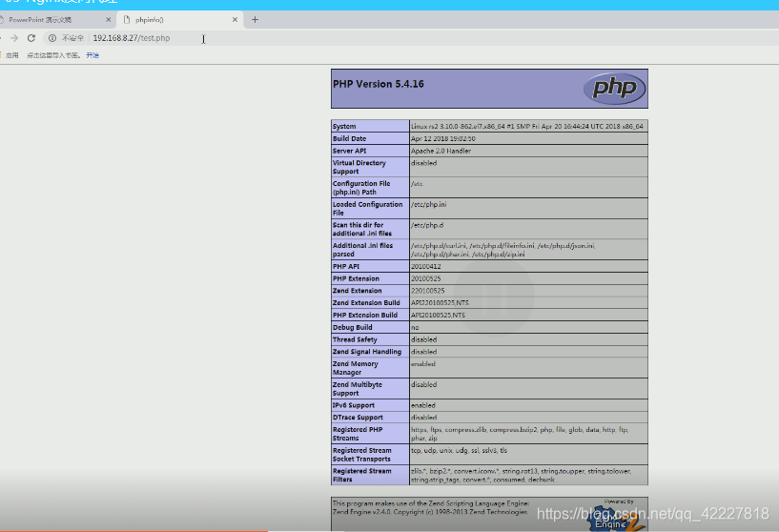Screen dimensions: 779x532
Task: Click 'Zend Extension Build' label
Action: [x=366, y=302]
